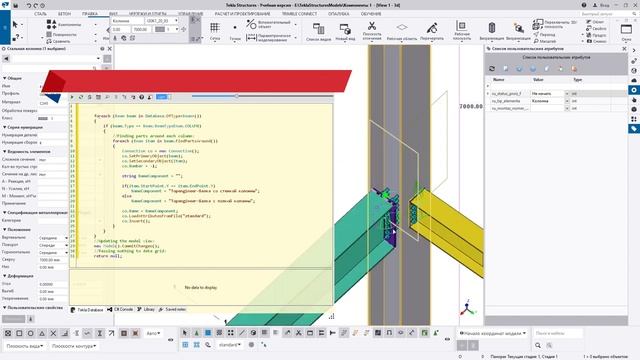Open the ОБУЧЕНИЕ ribbon tab

pos(371,13)
